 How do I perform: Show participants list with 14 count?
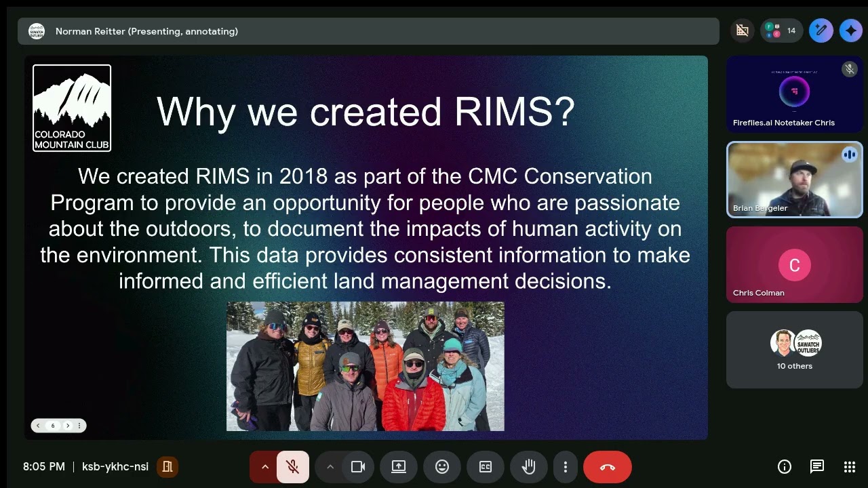(781, 30)
